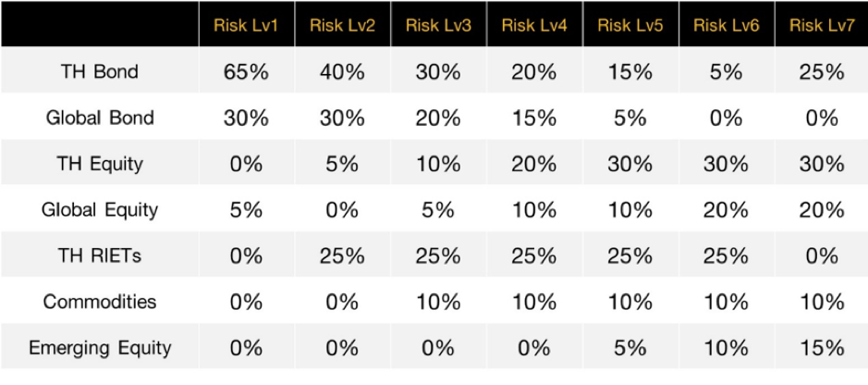
Task: Click the Global Equity row label
Action: tap(100, 210)
